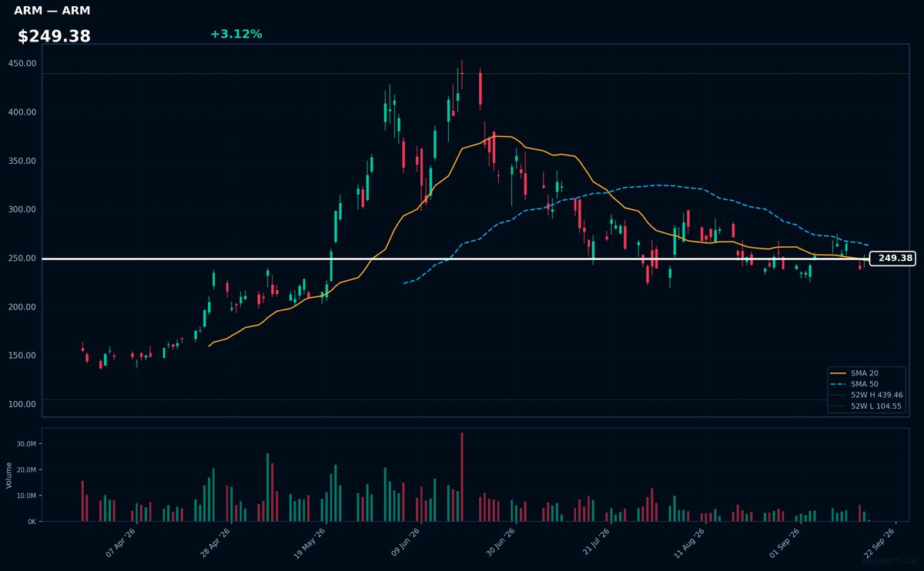The image size is (924, 571).
Task: Click the 249.38 price label on right edge
Action: coord(892,259)
